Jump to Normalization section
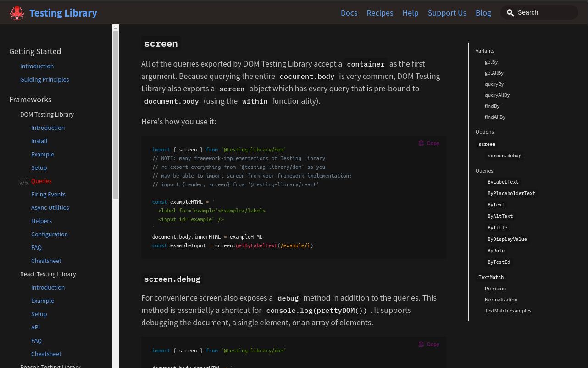The width and height of the screenshot is (588, 368). 501,300
